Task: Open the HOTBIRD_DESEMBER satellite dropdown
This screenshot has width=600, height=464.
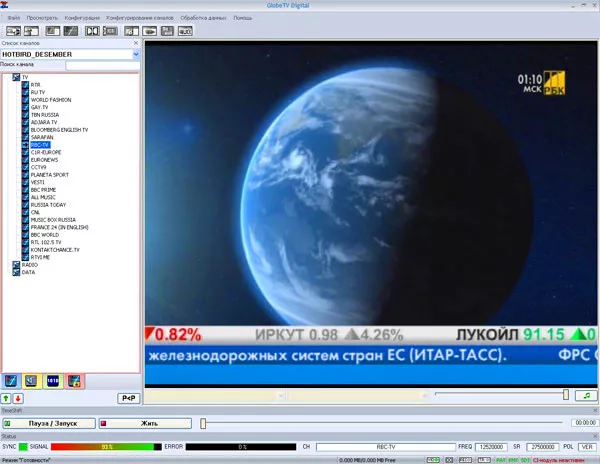Action: click(136, 55)
